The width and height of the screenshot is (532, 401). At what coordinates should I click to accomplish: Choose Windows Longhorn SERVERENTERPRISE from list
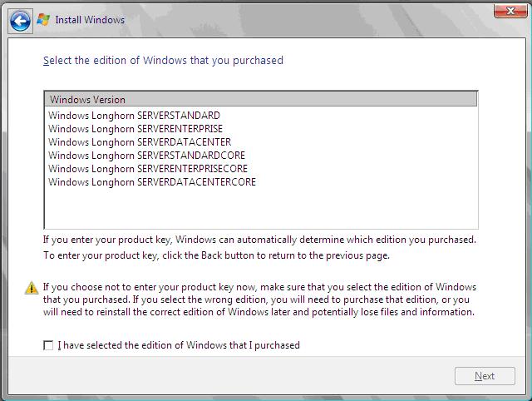135,129
